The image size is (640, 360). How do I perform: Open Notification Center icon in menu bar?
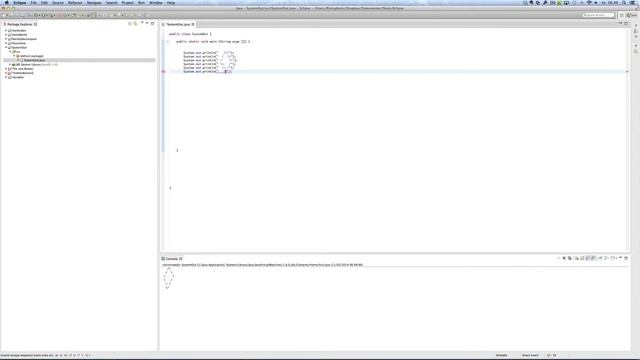[633, 2]
